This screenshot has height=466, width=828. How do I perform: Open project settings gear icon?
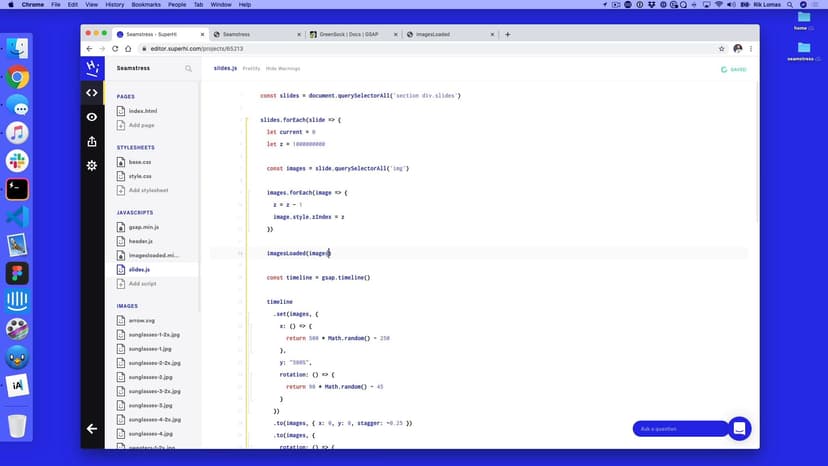click(92, 165)
